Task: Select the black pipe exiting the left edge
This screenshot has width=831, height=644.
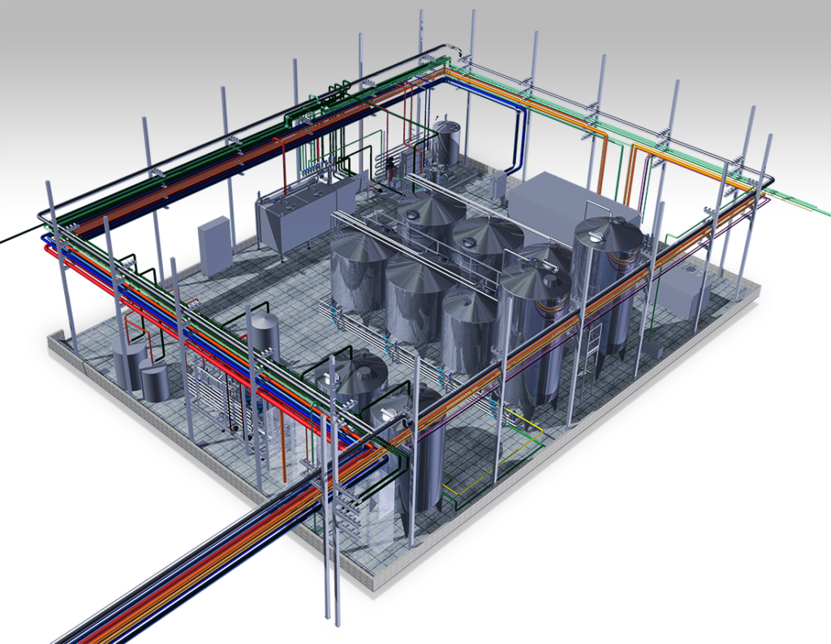Action: 18,236
